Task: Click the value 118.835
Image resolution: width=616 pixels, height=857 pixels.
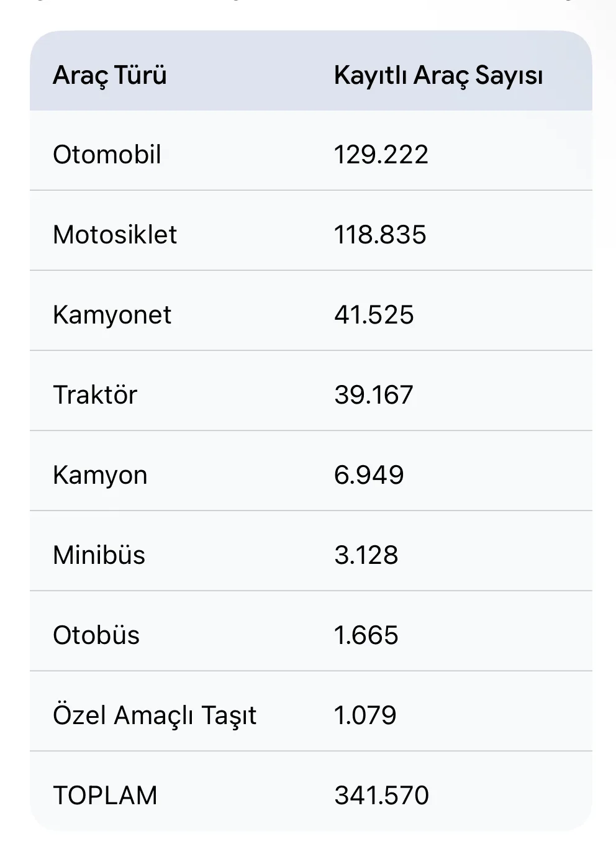Action: pos(380,235)
